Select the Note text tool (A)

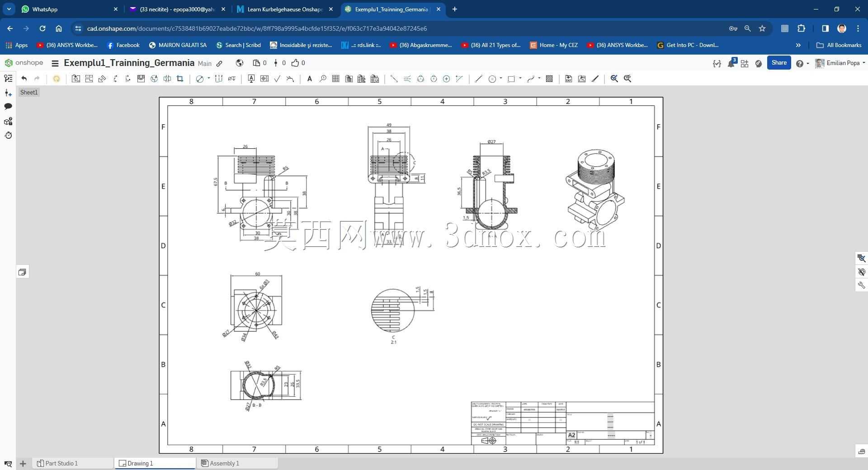310,79
